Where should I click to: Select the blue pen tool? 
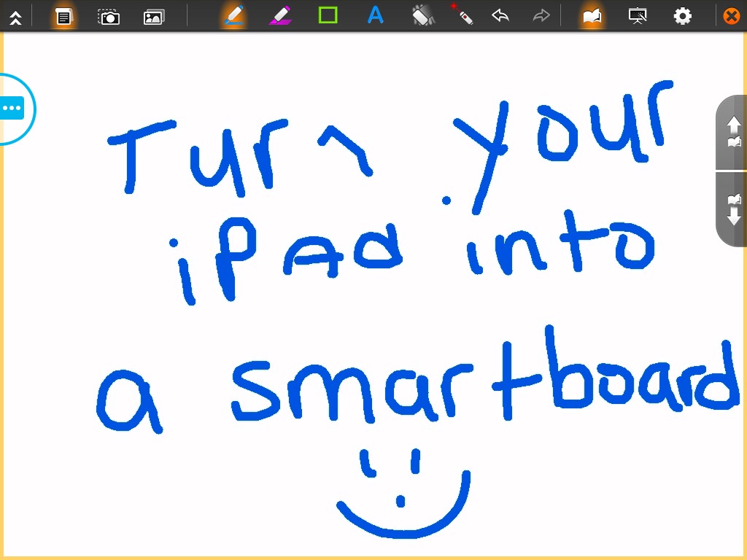click(x=234, y=16)
